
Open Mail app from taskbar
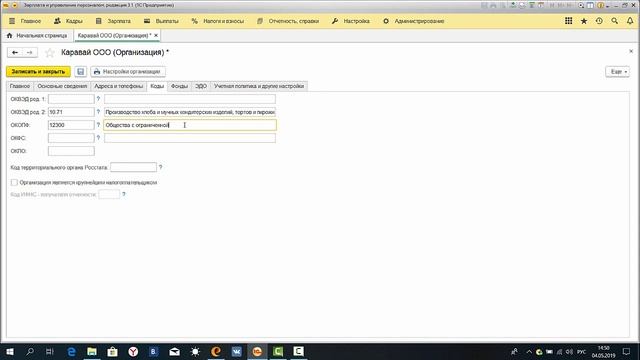coord(174,351)
